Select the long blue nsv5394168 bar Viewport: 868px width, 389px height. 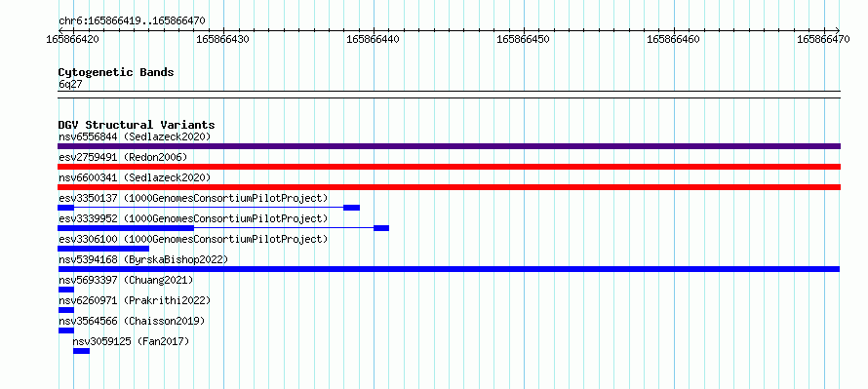click(x=449, y=269)
